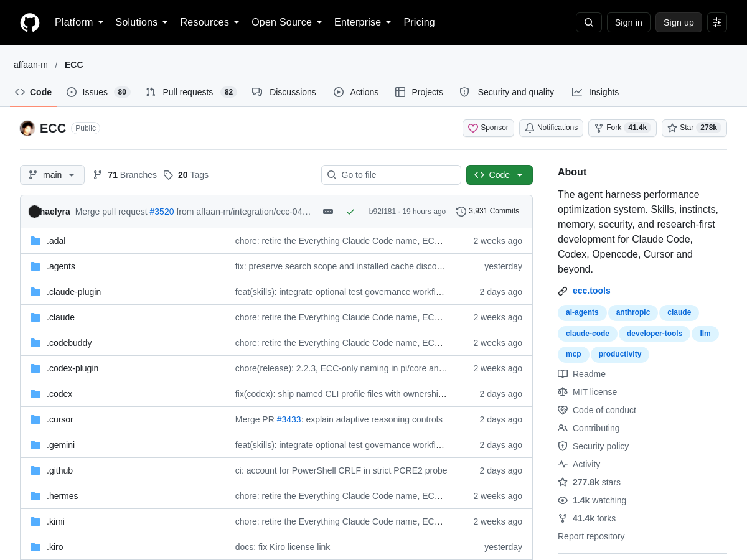The image size is (747, 560).
Task: Click the MIT license scale icon
Action: coord(563,392)
